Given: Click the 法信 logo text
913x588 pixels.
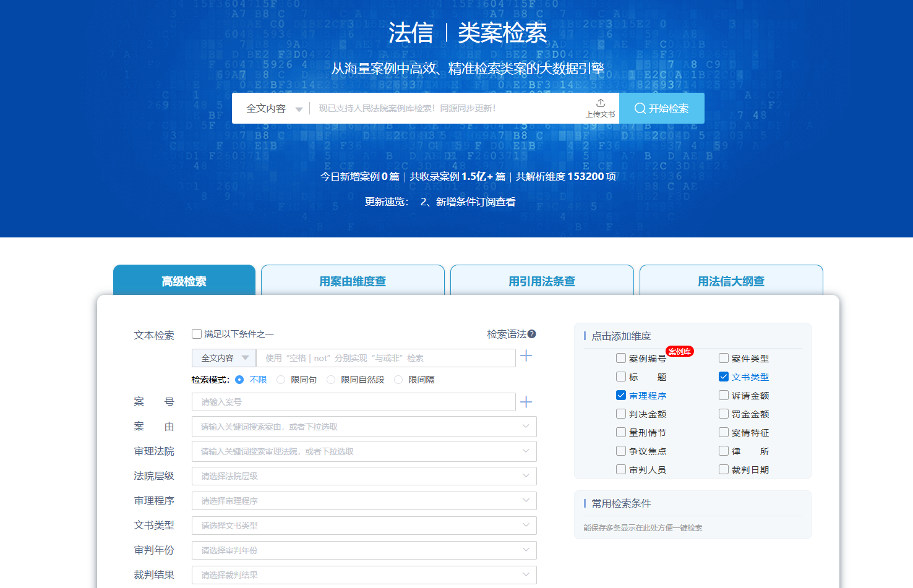Looking at the screenshot, I should click(411, 33).
